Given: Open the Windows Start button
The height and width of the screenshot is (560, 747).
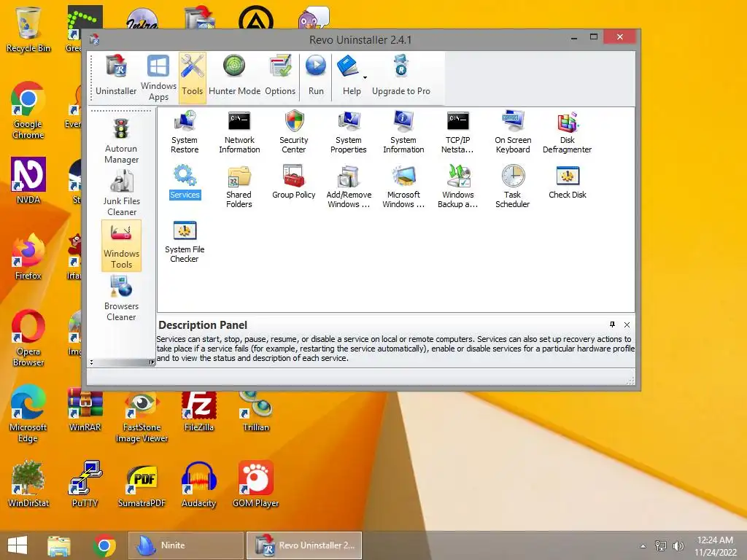Looking at the screenshot, I should click(18, 545).
